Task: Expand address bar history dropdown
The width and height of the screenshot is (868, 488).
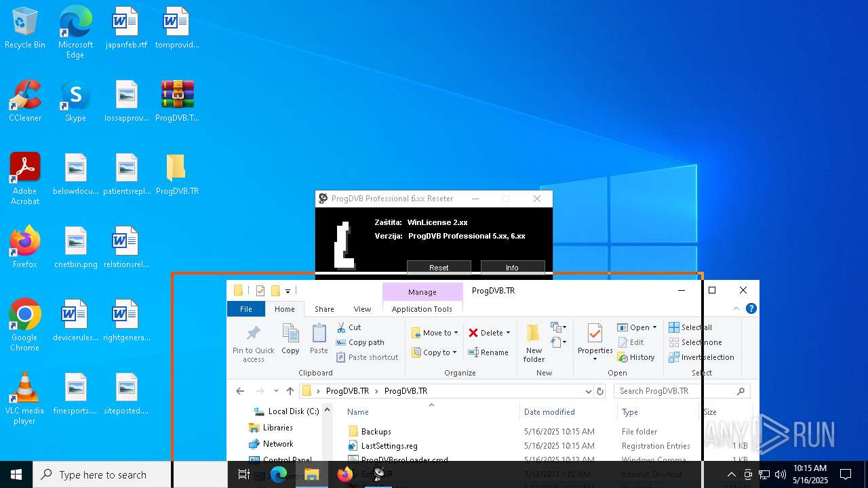Action: coord(588,391)
